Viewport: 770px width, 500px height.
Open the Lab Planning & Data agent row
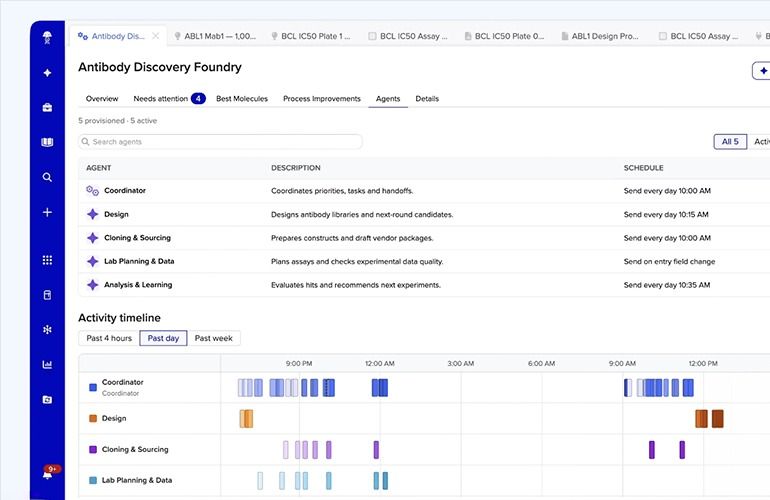tap(424, 261)
